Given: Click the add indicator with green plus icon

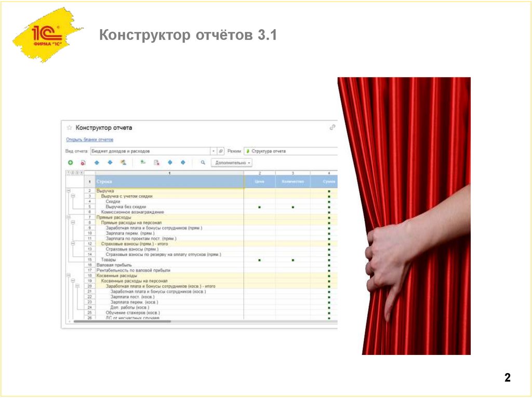Looking at the screenshot, I should (141, 162).
